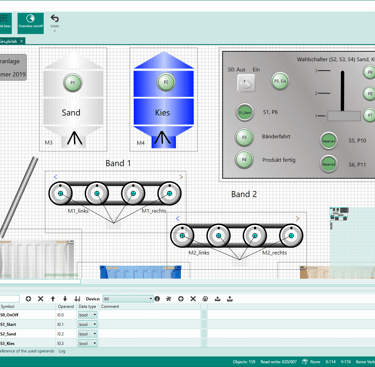Click the print icon in symbol toolbar
Screen dimensions: 375x367
[x=205, y=299]
